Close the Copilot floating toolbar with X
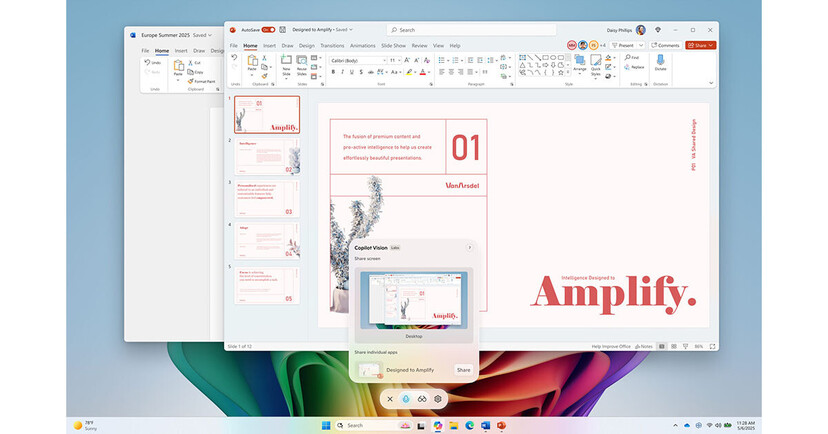The image size is (828, 434). (x=390, y=399)
